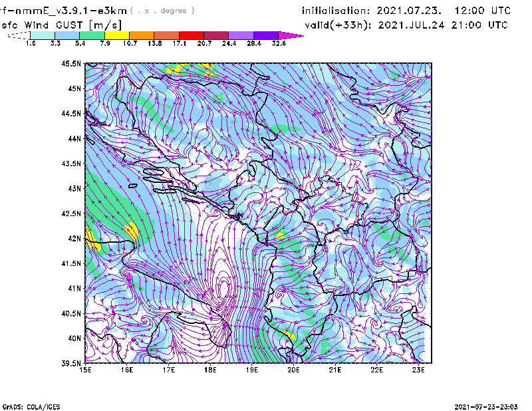Click the legend value '13.8'
Viewport: 532px width, 411px height.
pos(155,43)
